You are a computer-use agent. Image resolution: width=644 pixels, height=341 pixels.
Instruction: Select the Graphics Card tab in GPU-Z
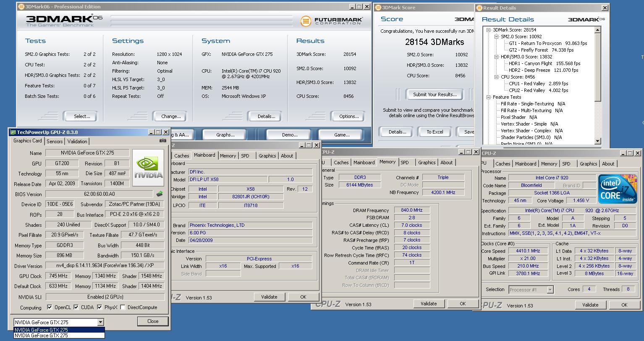click(x=28, y=141)
